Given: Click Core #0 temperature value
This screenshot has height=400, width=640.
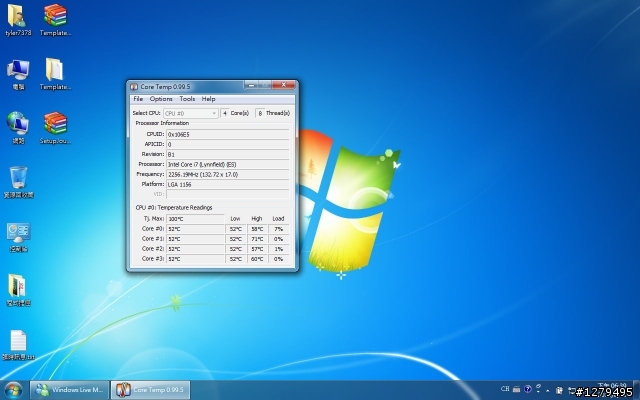Looking at the screenshot, I should point(196,229).
